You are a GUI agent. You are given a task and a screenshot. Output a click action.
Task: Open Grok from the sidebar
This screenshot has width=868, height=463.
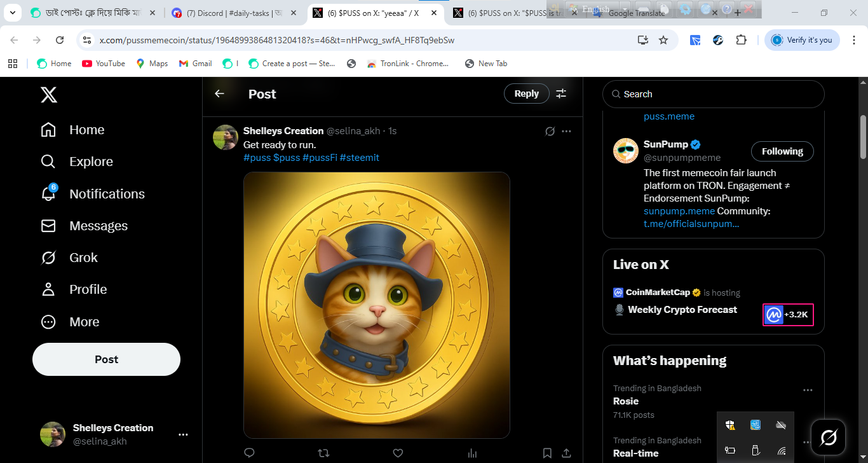coord(69,258)
